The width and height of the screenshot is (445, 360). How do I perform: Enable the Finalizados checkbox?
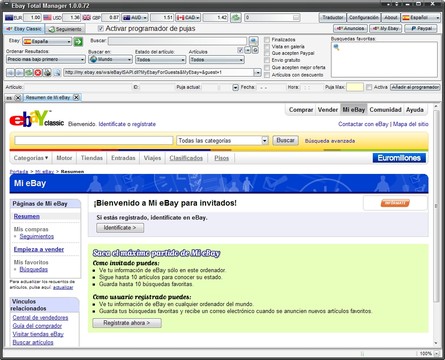[267, 40]
